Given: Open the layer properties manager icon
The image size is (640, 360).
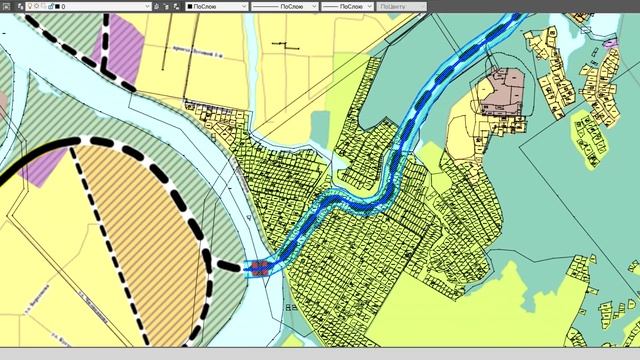Looking at the screenshot, I should 20,6.
